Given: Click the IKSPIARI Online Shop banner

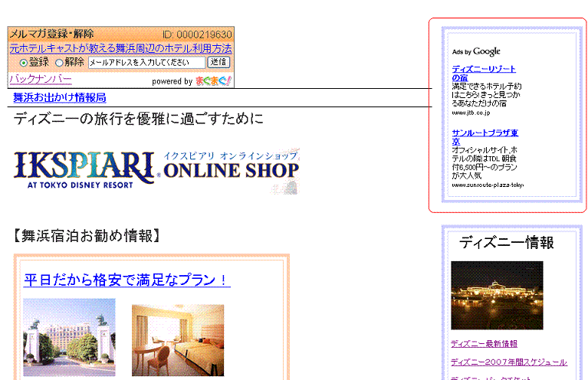Looking at the screenshot, I should point(156,171).
